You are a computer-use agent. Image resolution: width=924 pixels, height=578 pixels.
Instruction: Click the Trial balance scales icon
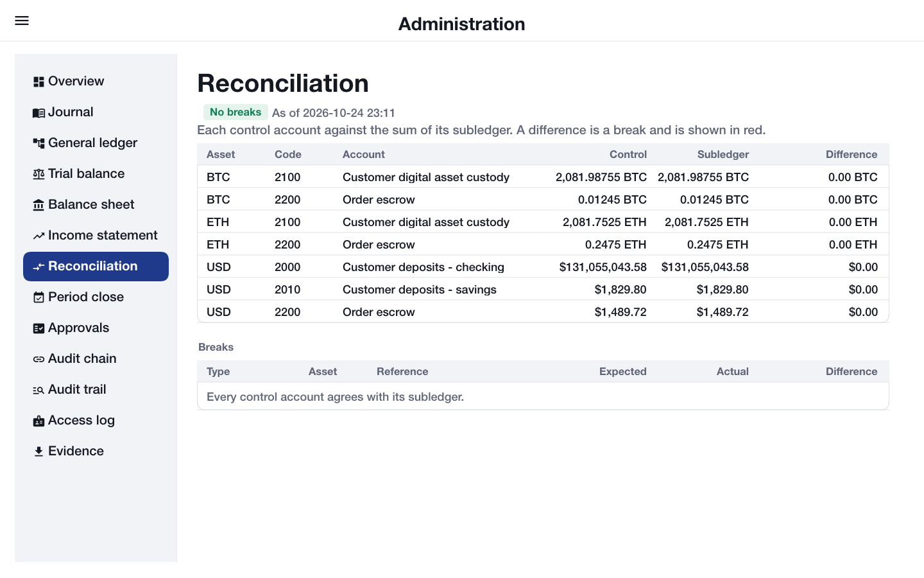pyautogui.click(x=38, y=174)
